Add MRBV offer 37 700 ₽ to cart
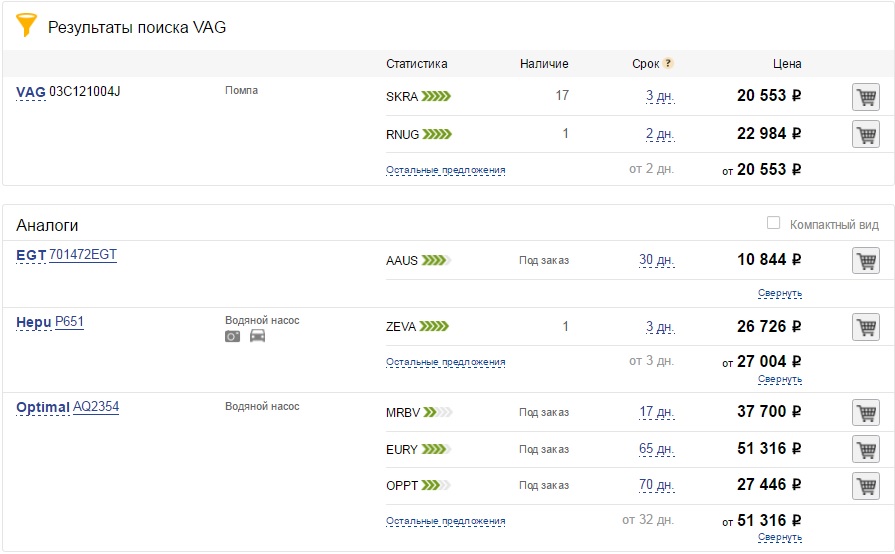895x554 pixels. [866, 412]
